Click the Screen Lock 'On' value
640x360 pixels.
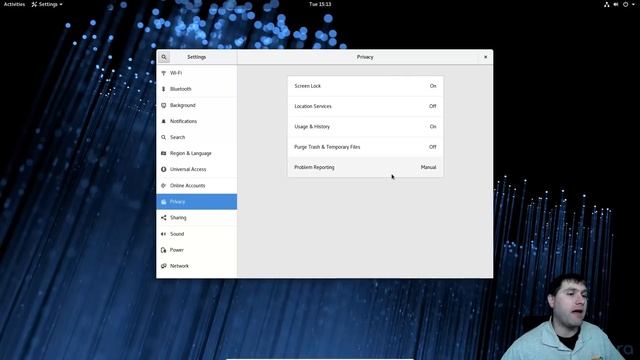[433, 86]
